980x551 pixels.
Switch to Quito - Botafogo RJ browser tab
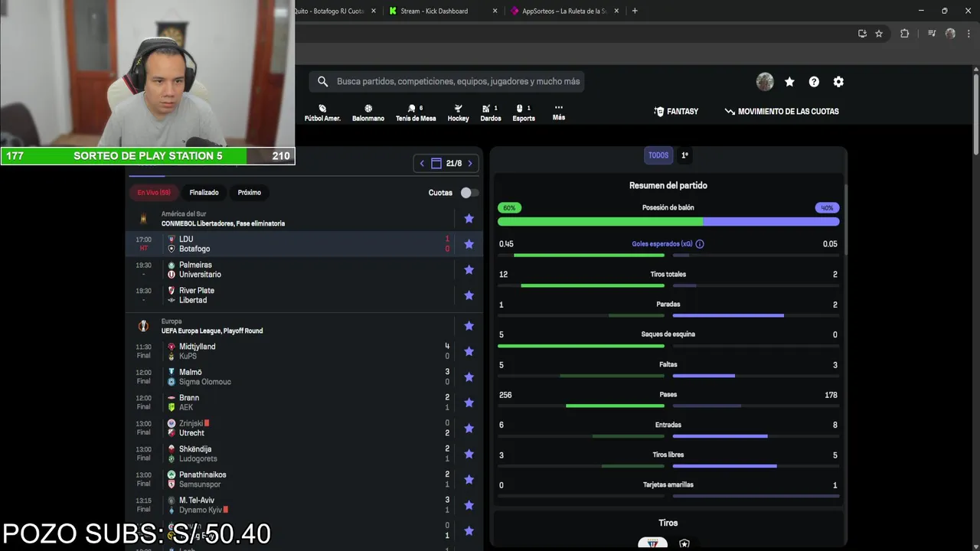point(337,11)
